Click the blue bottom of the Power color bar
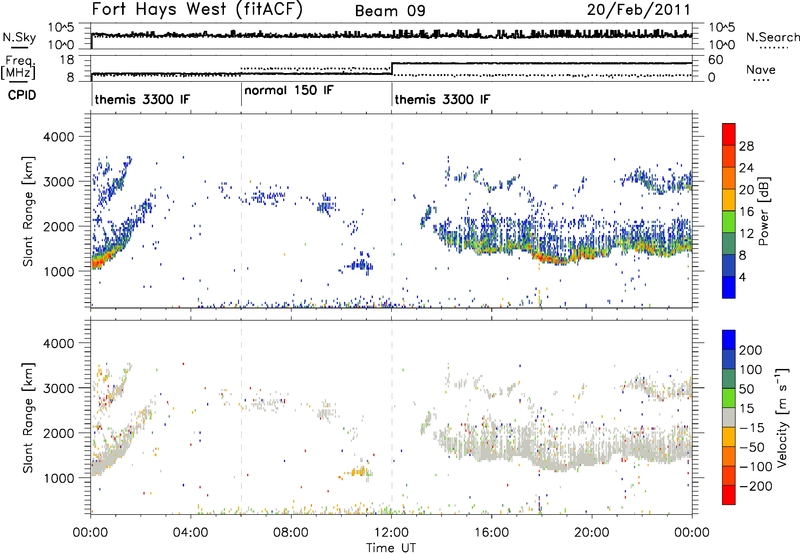 pos(729,288)
